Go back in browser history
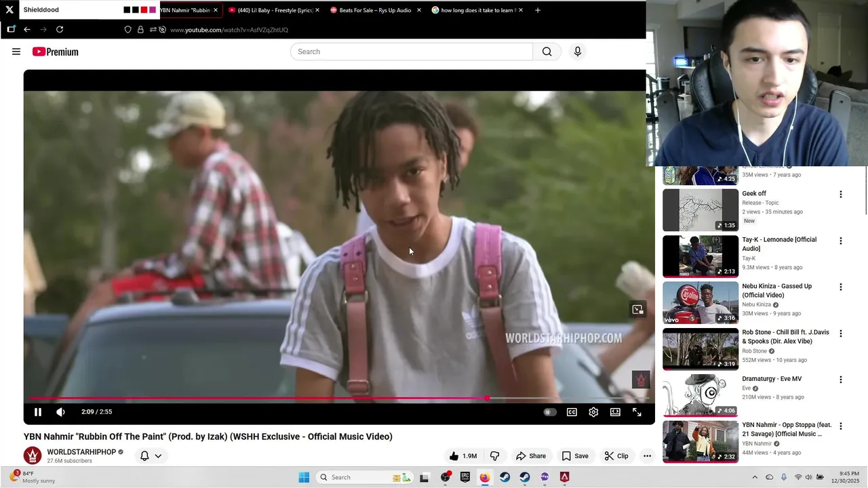The height and width of the screenshot is (488, 868). click(x=27, y=29)
